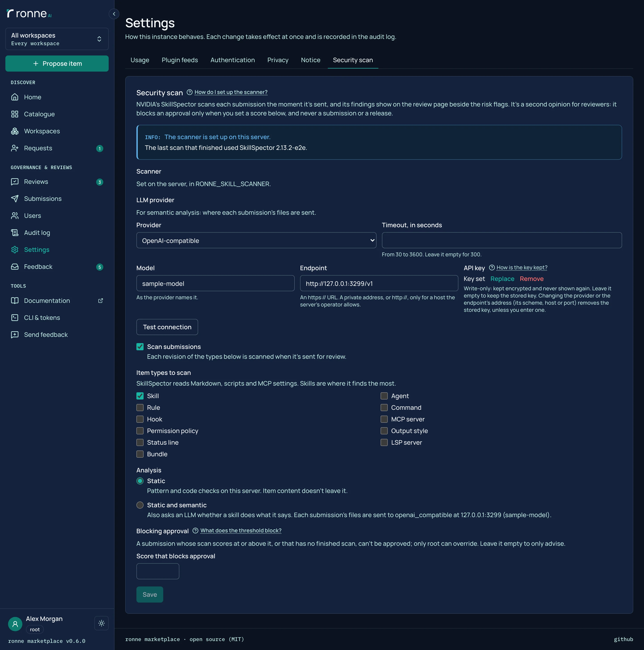Tick the Bundle checkbox

pos(140,454)
